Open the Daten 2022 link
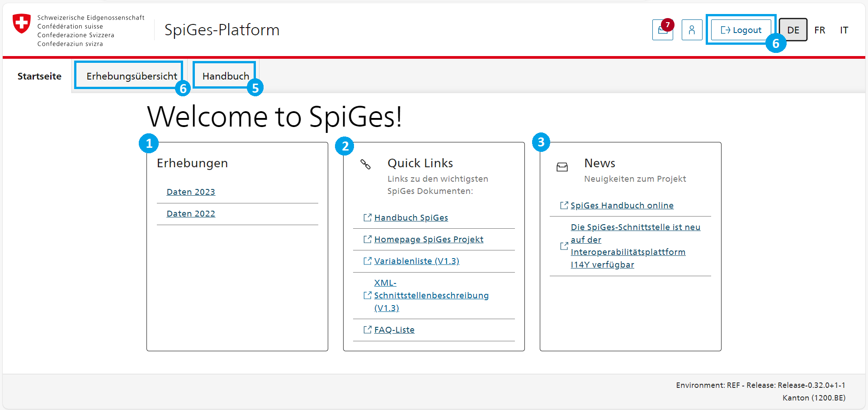 (191, 213)
